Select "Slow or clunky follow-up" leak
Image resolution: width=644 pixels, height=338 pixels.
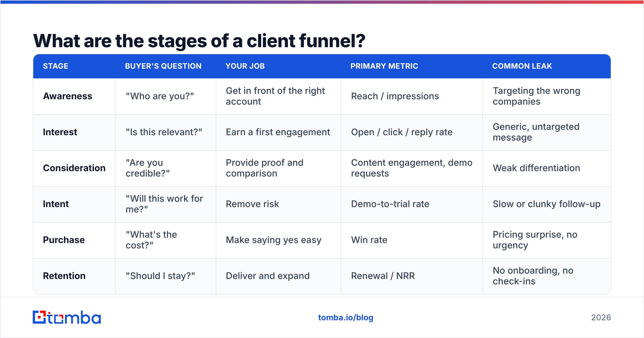pos(547,204)
